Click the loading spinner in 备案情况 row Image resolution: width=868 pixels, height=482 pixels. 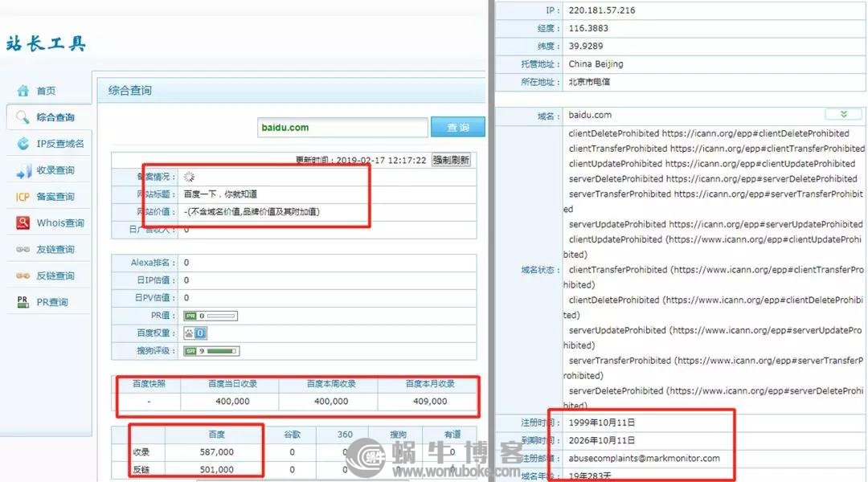[190, 177]
